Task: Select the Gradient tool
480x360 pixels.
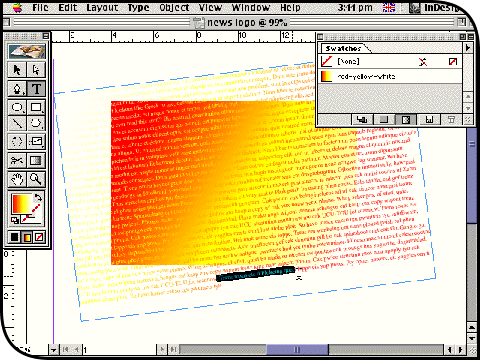Action: coord(36,161)
